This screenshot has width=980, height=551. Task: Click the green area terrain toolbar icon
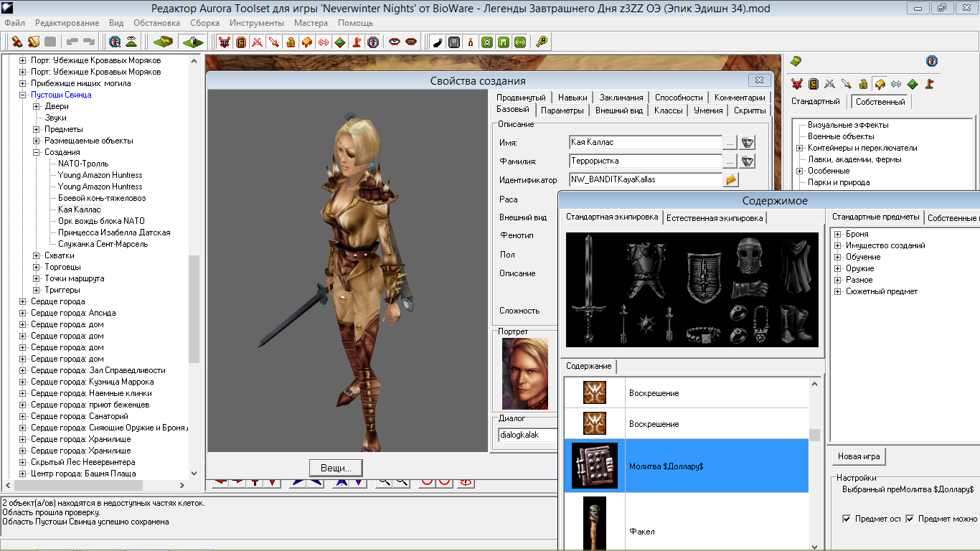[163, 42]
